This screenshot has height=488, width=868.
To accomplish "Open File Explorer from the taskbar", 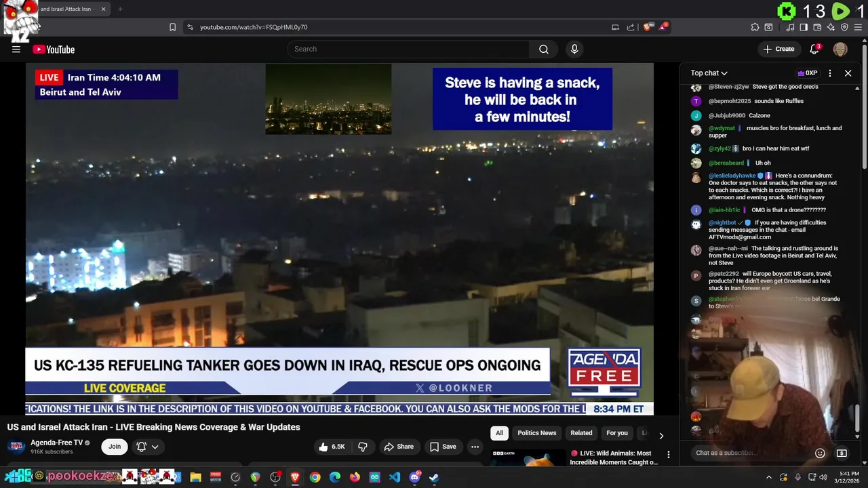I will [195, 477].
